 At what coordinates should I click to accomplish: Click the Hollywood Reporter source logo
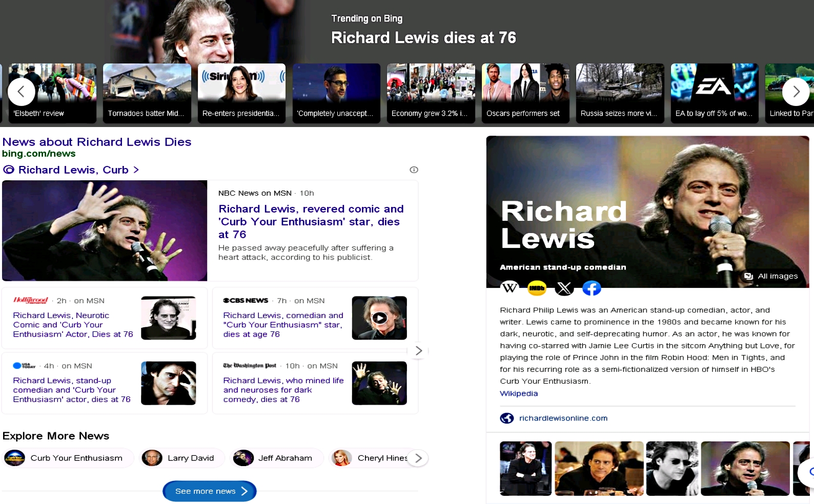point(31,301)
